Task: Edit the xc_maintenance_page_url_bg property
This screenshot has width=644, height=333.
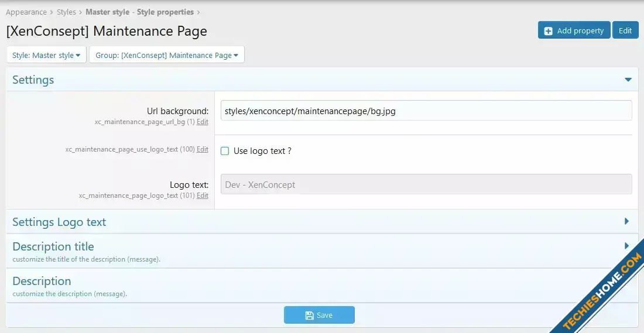Action: [202, 122]
